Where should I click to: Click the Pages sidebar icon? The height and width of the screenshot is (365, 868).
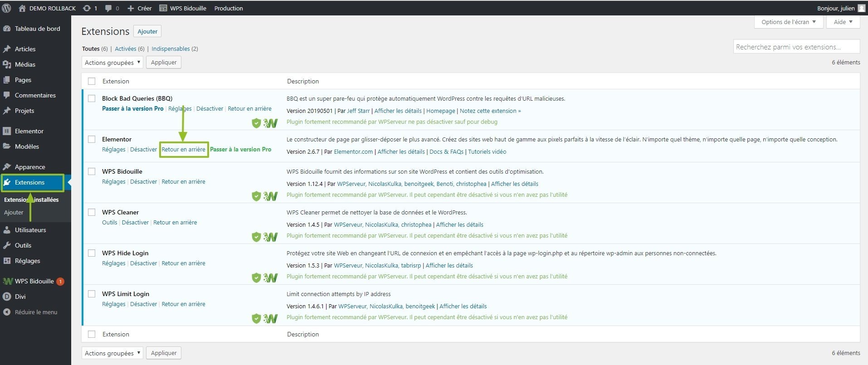[x=7, y=80]
